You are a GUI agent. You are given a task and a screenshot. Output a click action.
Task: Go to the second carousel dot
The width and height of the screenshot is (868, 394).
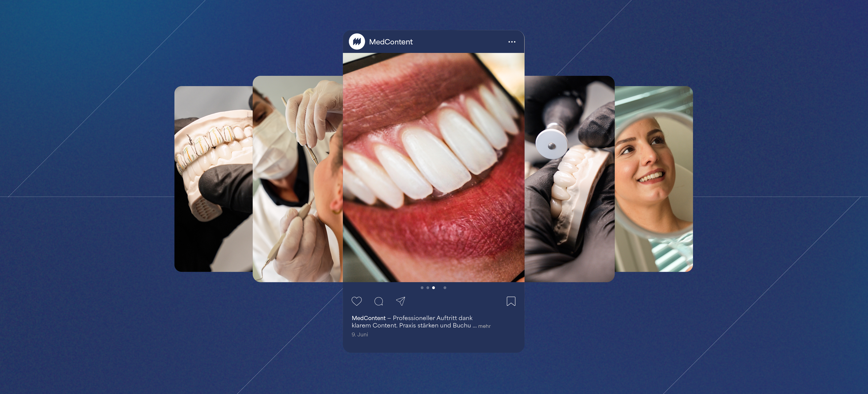428,288
